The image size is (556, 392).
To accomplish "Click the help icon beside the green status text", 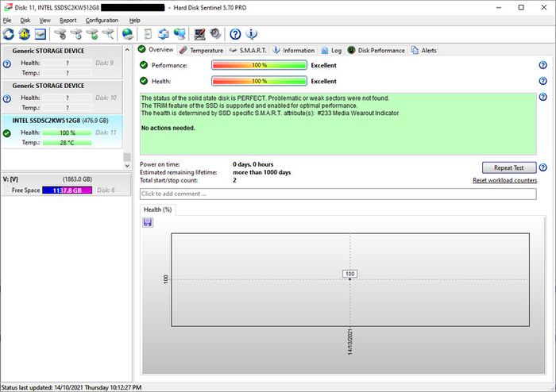I will pos(542,97).
